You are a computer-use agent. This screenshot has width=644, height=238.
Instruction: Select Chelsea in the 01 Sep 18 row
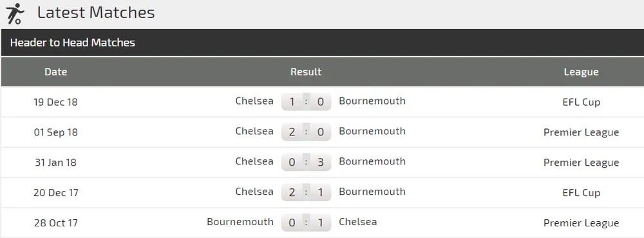pos(254,131)
